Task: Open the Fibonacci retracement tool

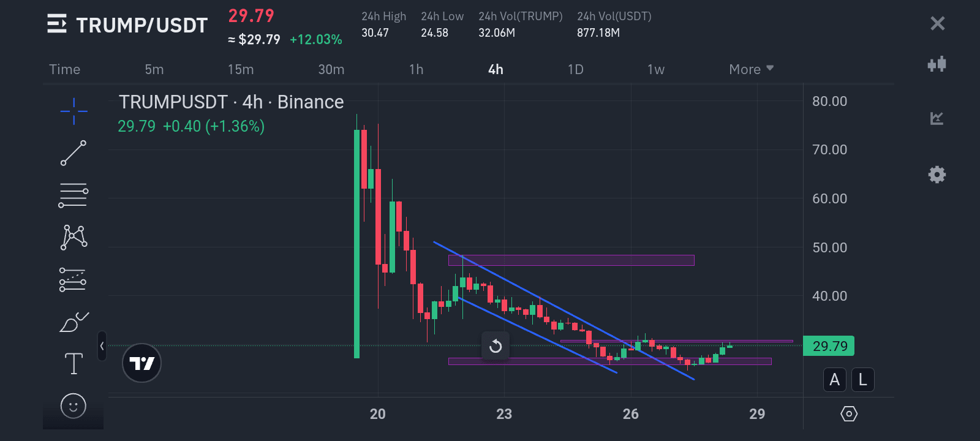Action: point(73,195)
